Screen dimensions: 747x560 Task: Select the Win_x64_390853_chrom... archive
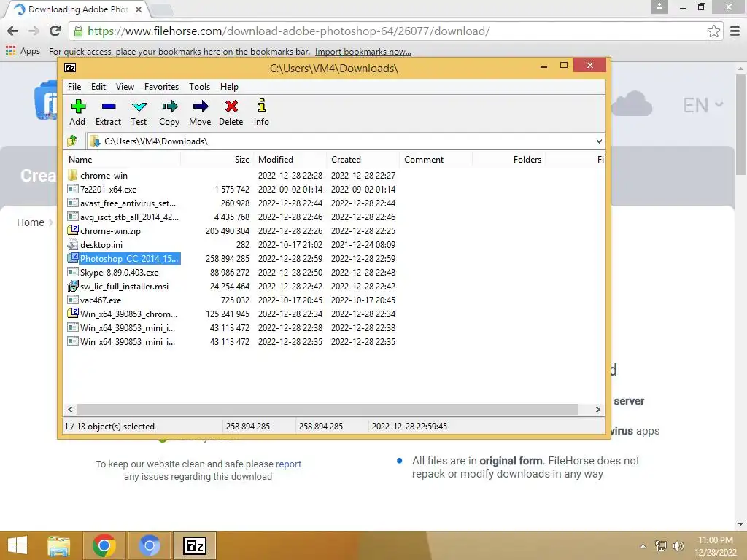(128, 314)
